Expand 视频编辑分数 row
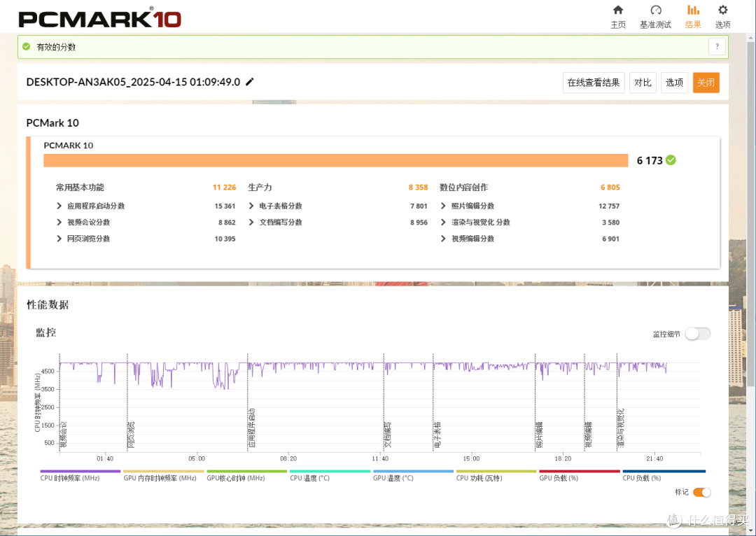Viewport: 756px width, 536px height. [x=443, y=239]
